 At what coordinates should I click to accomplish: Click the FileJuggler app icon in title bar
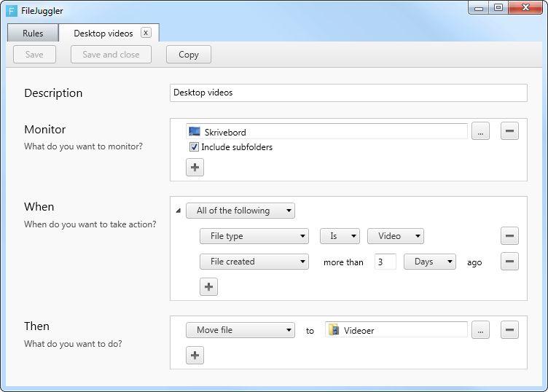[12, 11]
